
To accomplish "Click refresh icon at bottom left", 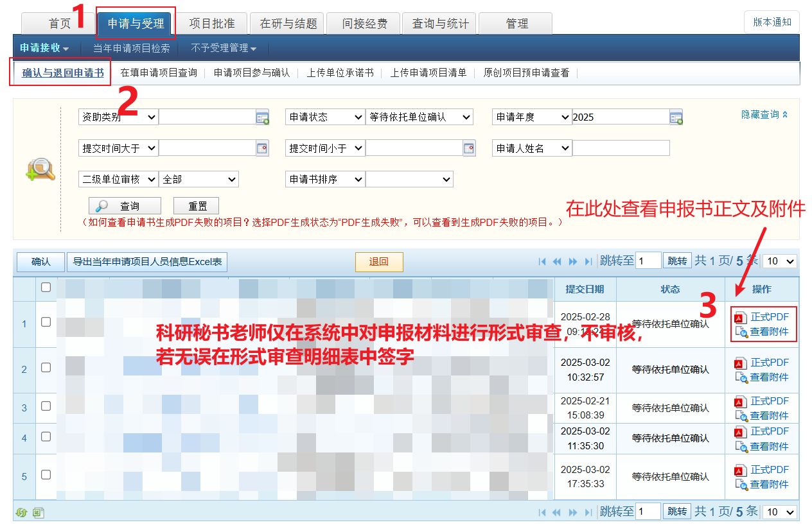I will click(21, 512).
